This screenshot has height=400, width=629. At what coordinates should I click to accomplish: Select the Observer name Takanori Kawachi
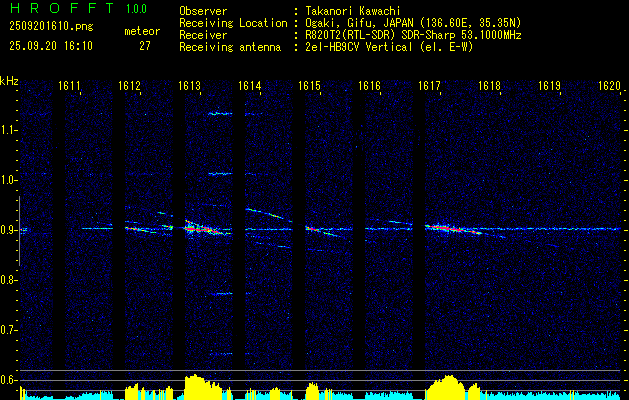point(353,11)
